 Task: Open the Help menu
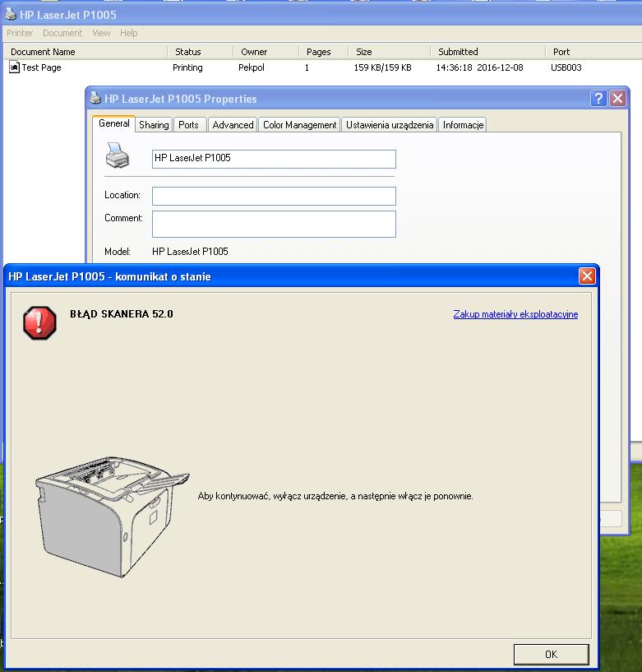click(x=128, y=33)
